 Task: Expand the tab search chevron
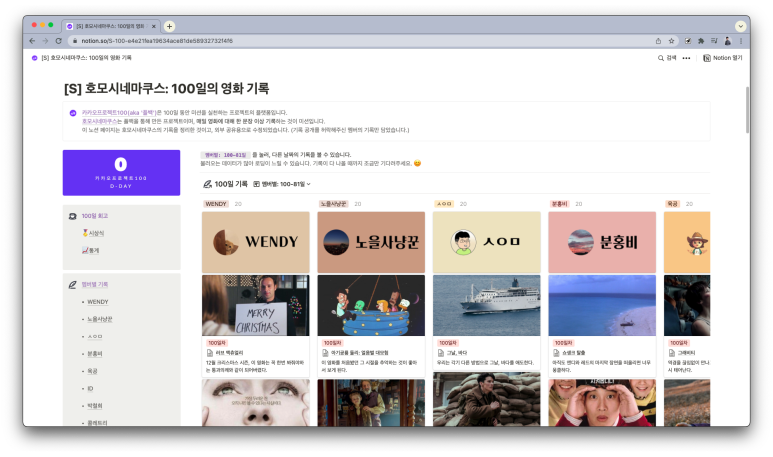pos(740,26)
